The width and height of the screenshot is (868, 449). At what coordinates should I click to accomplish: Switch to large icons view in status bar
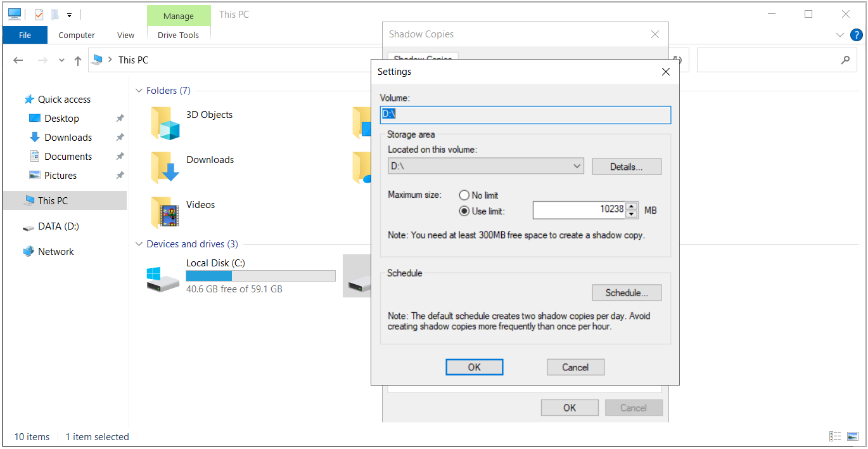[x=853, y=436]
